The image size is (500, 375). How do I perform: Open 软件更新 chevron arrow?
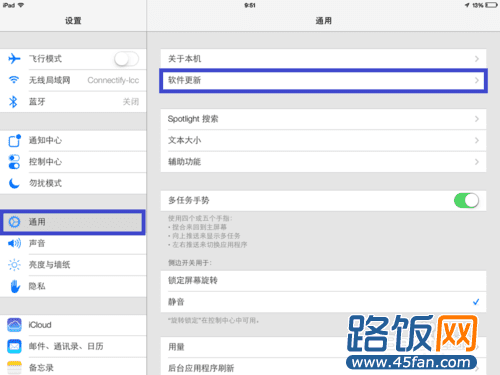[477, 80]
